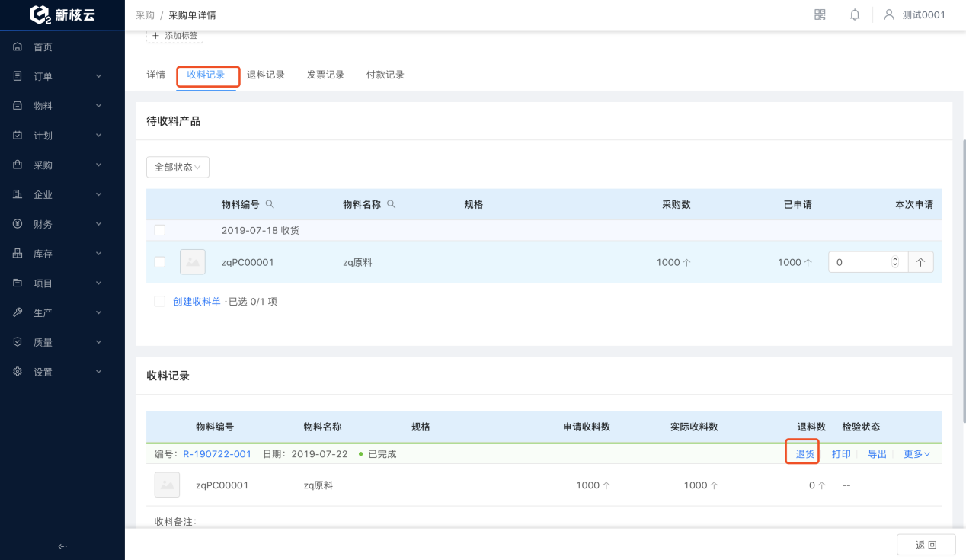Expand the 订单 menu chevron

click(x=99, y=76)
